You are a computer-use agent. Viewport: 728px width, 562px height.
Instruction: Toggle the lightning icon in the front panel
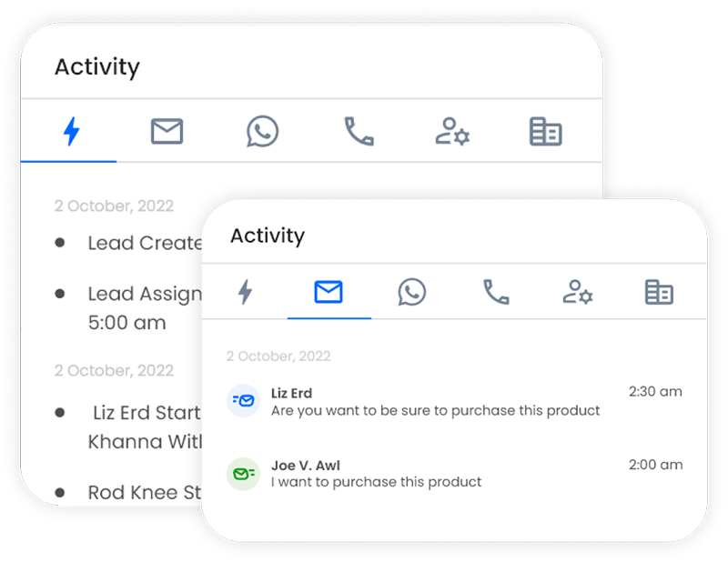[x=247, y=293]
